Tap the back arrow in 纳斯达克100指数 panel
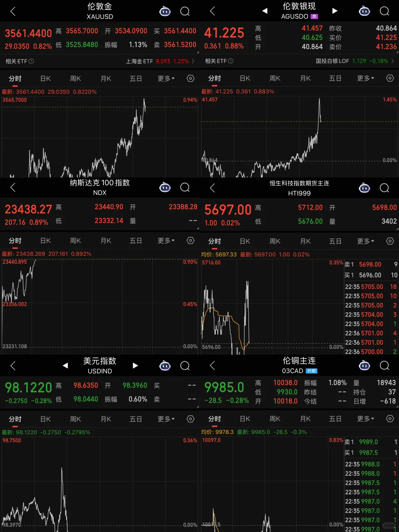This screenshot has width=399, height=532. [x=13, y=187]
